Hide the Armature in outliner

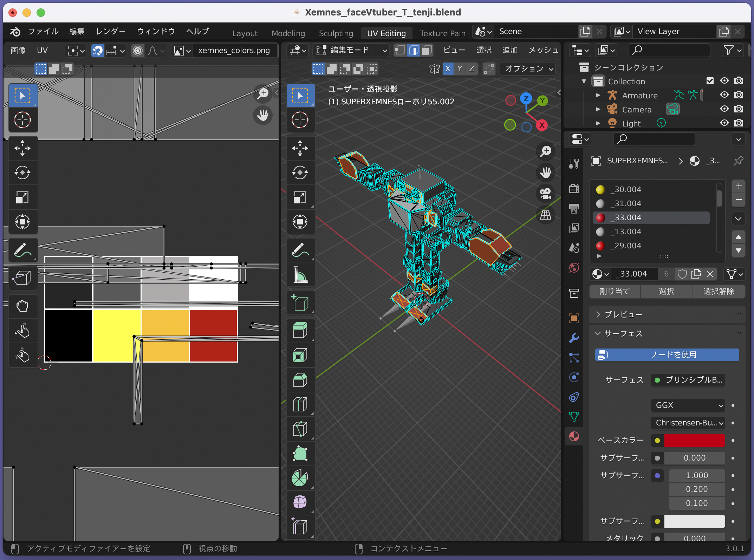pyautogui.click(x=724, y=95)
